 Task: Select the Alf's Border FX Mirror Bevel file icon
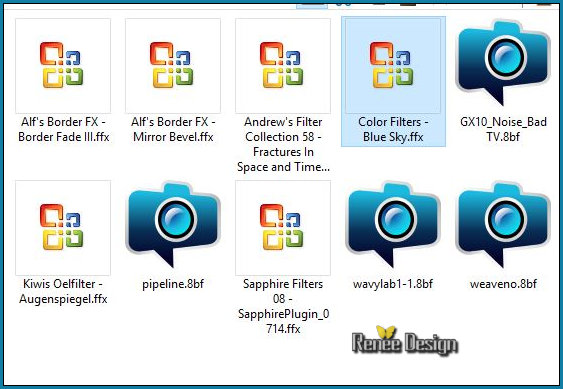pos(173,66)
